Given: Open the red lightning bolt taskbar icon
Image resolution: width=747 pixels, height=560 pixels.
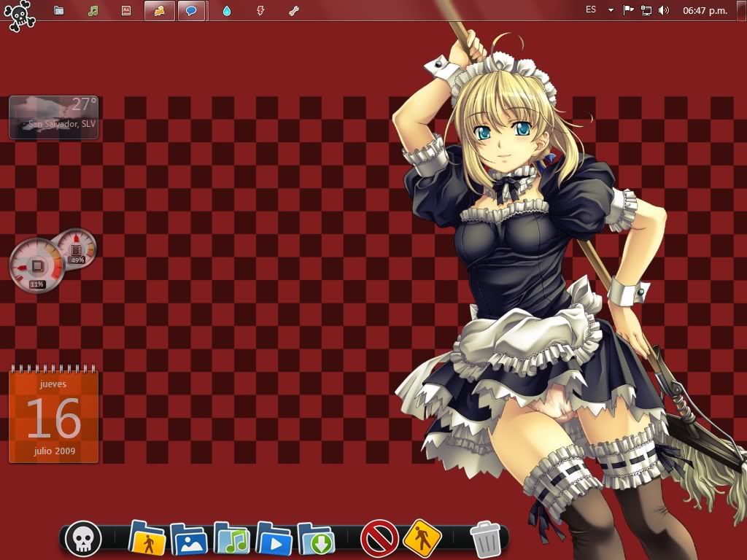Looking at the screenshot, I should tap(260, 10).
